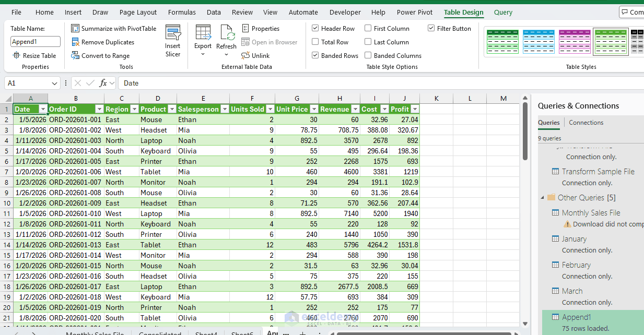Open the Name Box dropdown arrow
The width and height of the screenshot is (644, 335).
coord(55,83)
